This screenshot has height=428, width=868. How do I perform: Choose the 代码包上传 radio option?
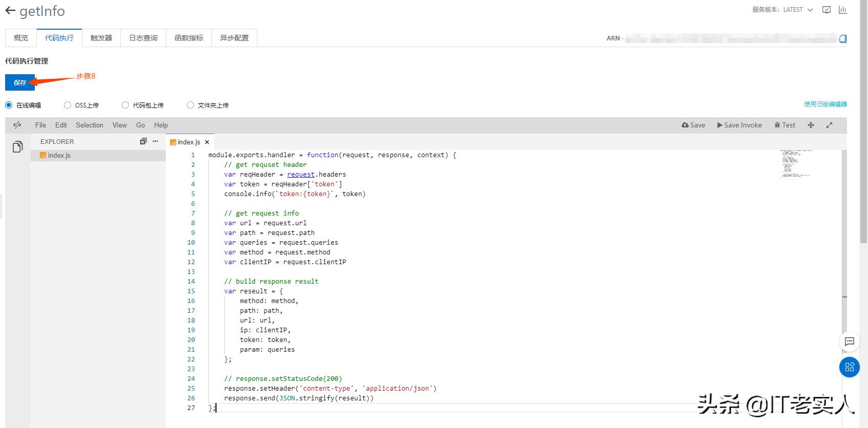coord(125,105)
